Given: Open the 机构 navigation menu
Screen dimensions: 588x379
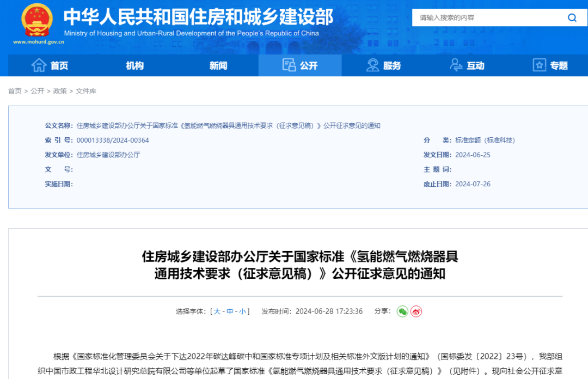Looking at the screenshot, I should (x=134, y=65).
